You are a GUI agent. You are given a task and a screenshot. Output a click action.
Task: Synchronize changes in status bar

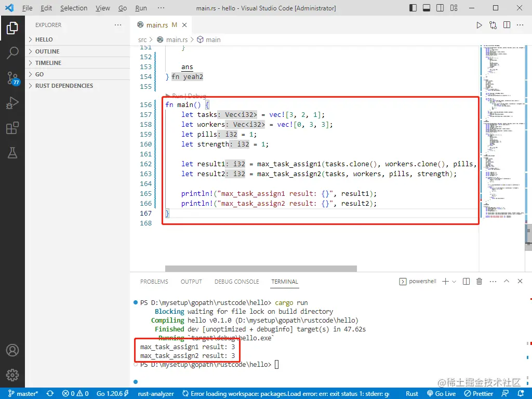pyautogui.click(x=50, y=394)
